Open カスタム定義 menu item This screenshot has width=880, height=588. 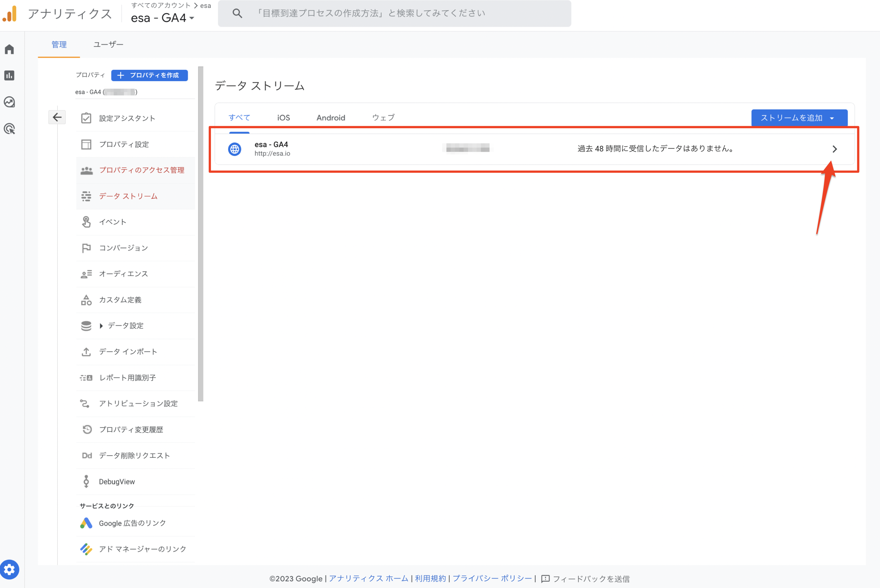click(x=135, y=300)
